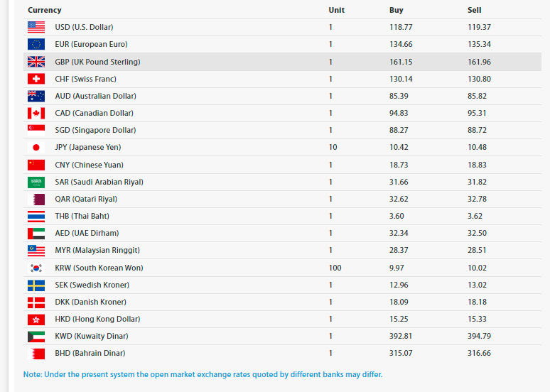Click the European Union flag icon
Screen dimensions: 550x392
pos(36,44)
